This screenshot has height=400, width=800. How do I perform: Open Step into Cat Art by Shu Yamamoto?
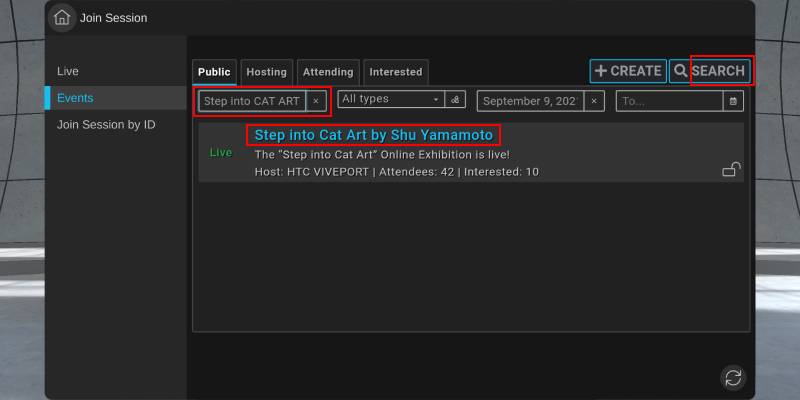[374, 135]
